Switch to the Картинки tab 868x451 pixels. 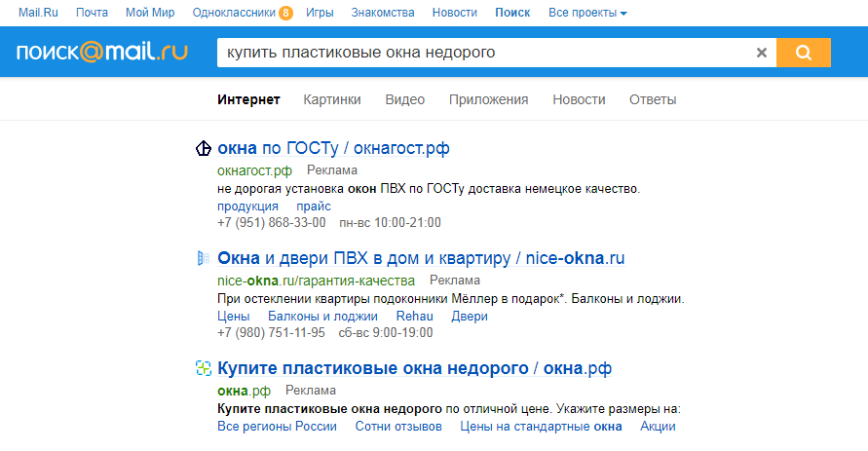click(332, 99)
